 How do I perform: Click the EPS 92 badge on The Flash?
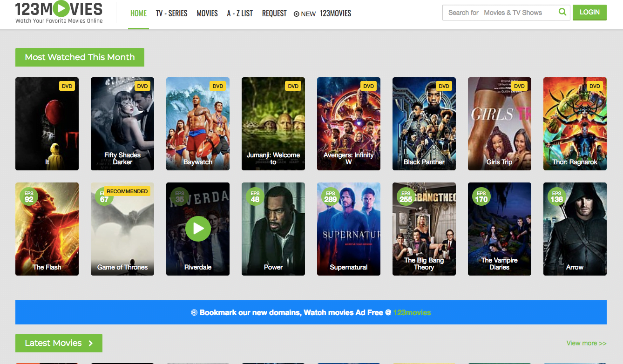coord(29,196)
